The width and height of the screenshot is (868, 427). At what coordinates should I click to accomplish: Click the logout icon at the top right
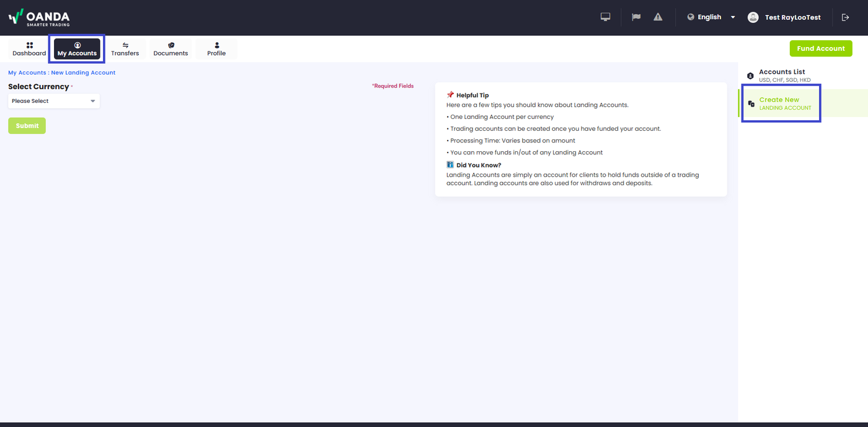(845, 17)
